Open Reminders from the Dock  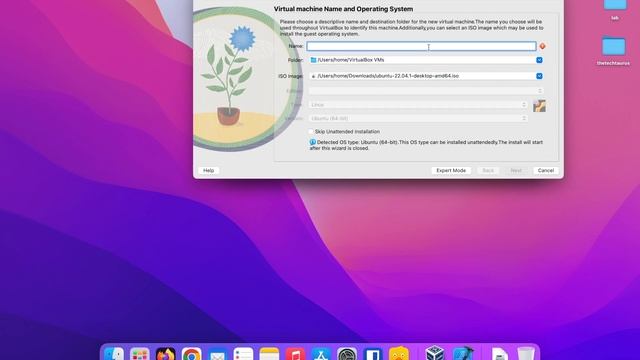point(244,354)
